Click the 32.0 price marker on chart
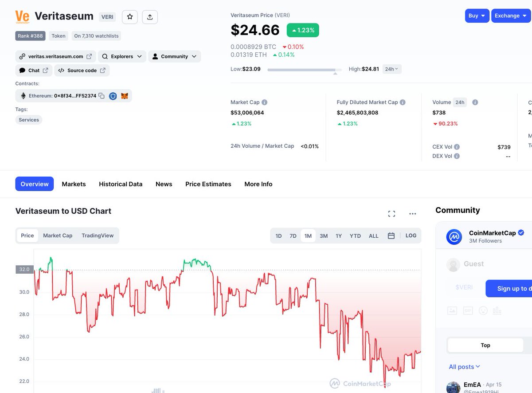Image resolution: width=532 pixels, height=393 pixels. point(24,269)
